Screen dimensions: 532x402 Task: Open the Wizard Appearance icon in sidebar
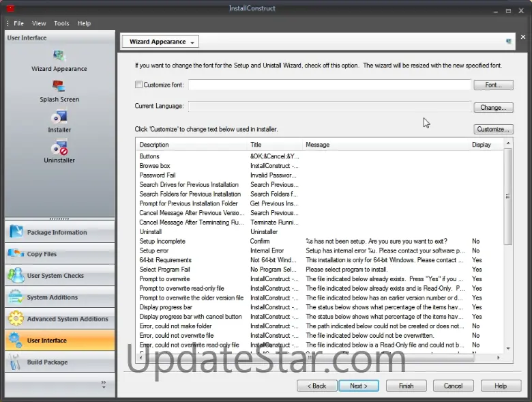click(x=59, y=56)
